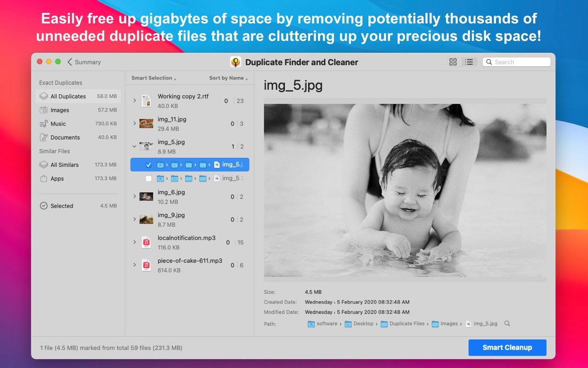Click the Apps icon under Similar Files
588x368 pixels.
[44, 178]
